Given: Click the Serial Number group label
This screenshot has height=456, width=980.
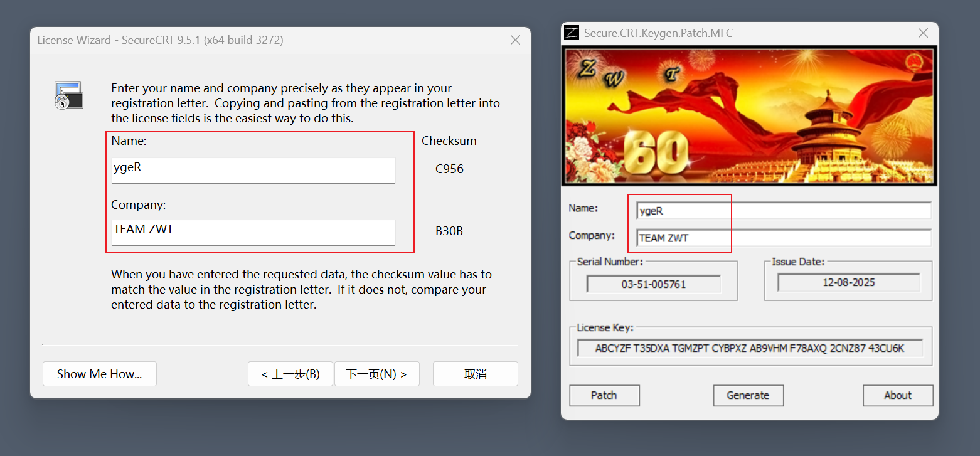Looking at the screenshot, I should [x=610, y=262].
